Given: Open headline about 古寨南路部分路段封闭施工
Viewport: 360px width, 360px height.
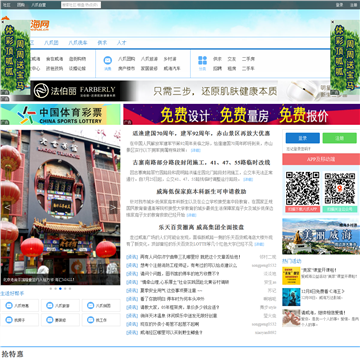Looking at the screenshot, I should [x=201, y=162].
